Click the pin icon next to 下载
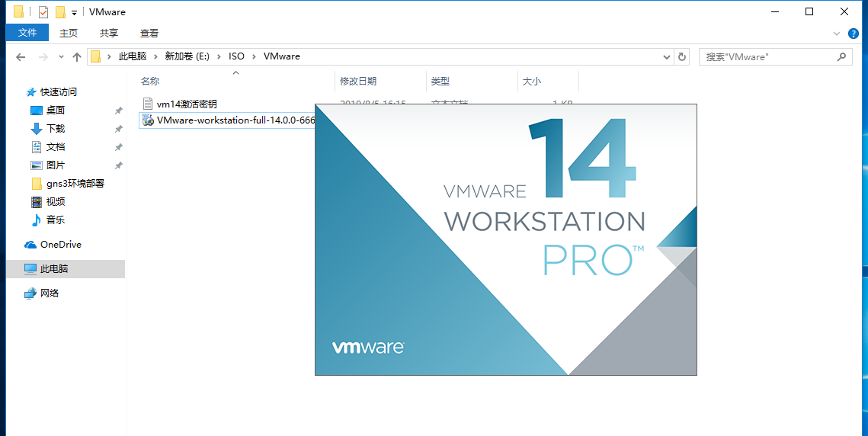This screenshot has width=868, height=436. coord(118,129)
